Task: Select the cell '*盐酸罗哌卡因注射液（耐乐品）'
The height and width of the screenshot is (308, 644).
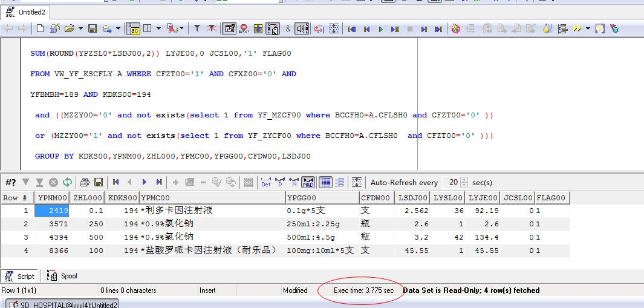Action: [212, 250]
